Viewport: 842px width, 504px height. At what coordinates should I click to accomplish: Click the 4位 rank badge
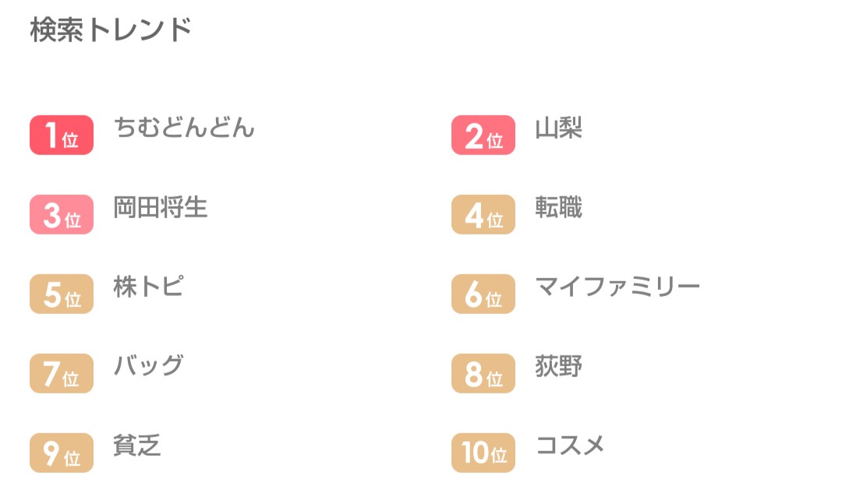pos(483,215)
